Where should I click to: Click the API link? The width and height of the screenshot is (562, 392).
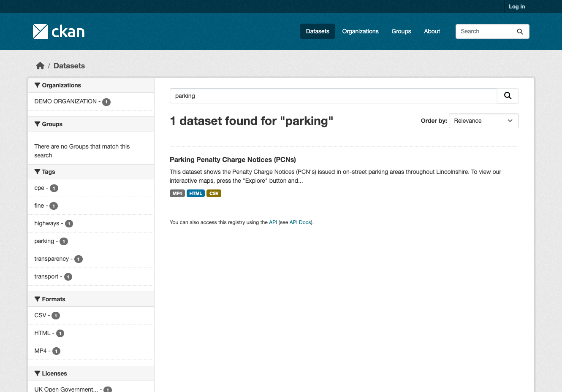click(273, 222)
